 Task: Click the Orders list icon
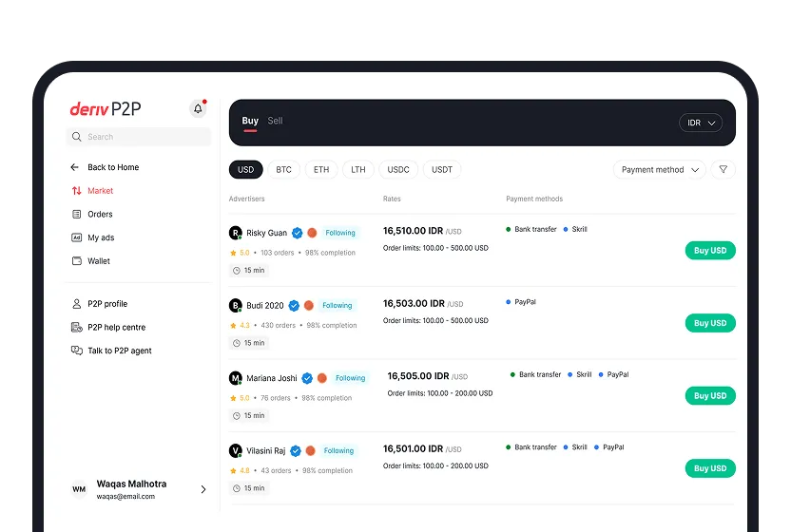click(x=77, y=215)
